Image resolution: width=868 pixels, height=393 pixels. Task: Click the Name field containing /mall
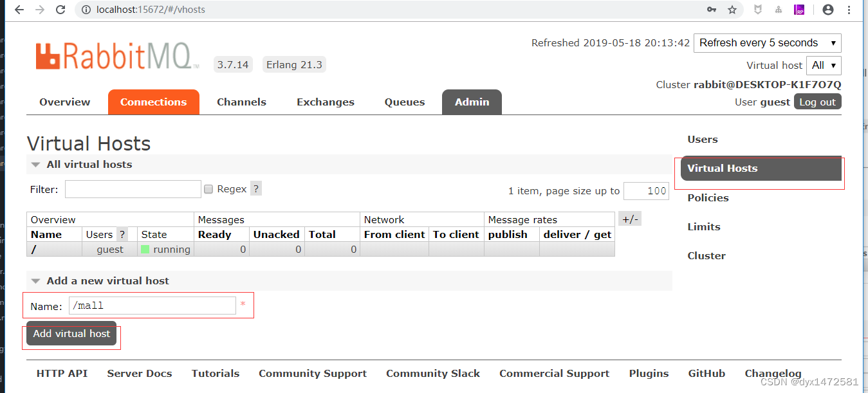coord(152,306)
